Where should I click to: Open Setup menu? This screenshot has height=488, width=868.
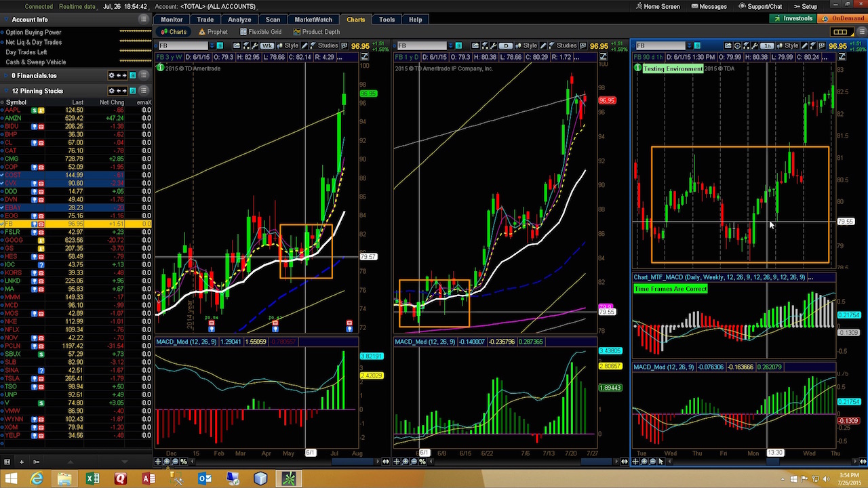point(805,6)
